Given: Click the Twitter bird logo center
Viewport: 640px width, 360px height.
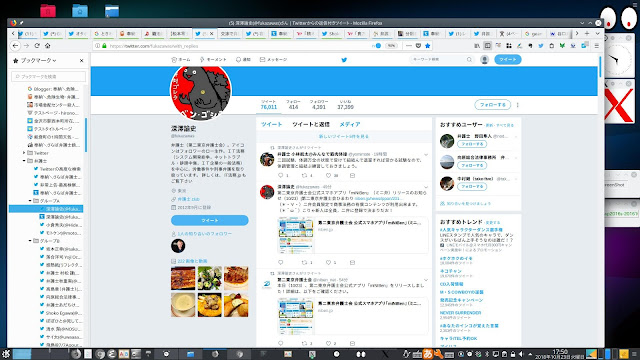Looking at the screenshot, I should pyautogui.click(x=344, y=60).
